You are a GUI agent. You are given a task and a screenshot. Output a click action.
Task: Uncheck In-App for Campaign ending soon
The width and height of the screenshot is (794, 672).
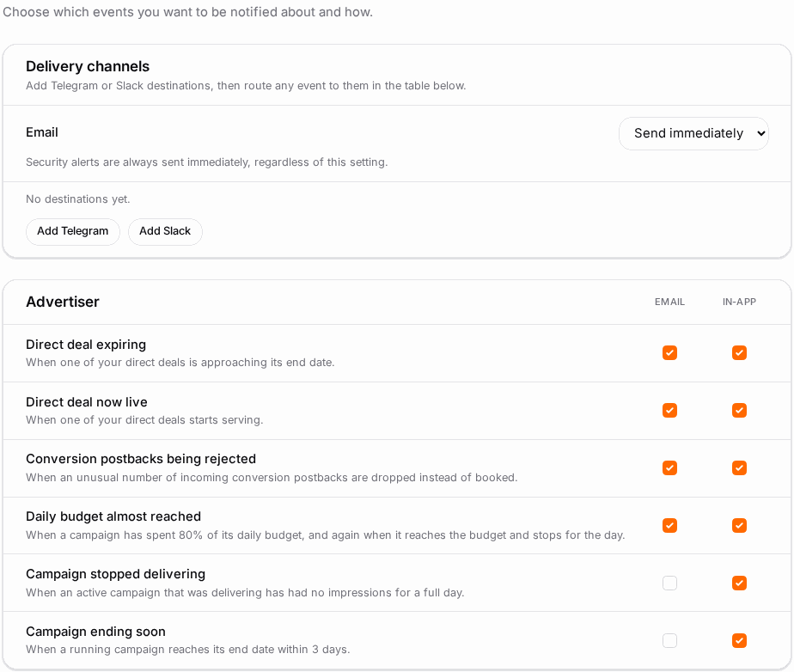point(739,640)
